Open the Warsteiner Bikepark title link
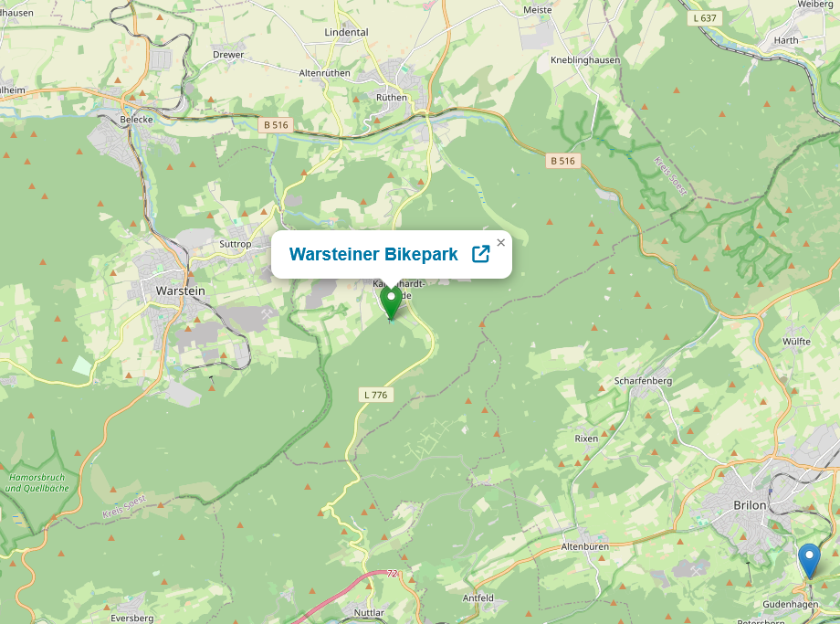 pyautogui.click(x=373, y=254)
